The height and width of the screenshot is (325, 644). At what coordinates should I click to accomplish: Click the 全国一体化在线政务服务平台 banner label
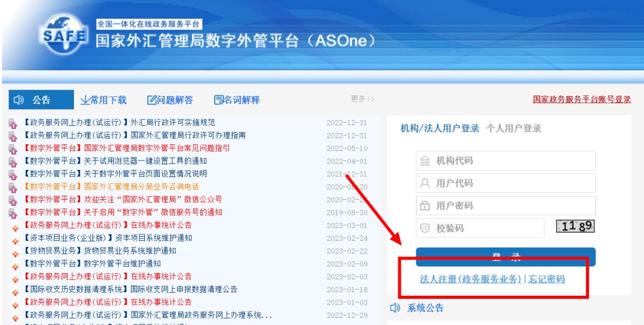click(148, 24)
